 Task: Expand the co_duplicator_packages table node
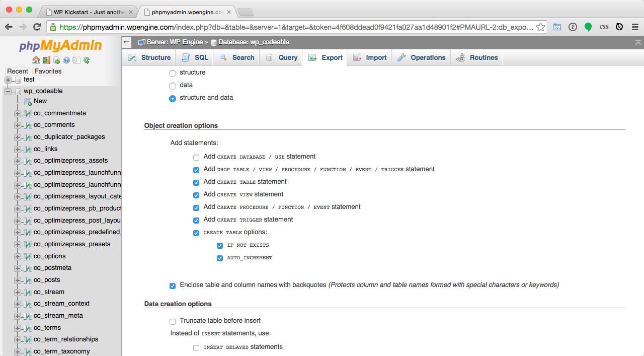tap(18, 137)
